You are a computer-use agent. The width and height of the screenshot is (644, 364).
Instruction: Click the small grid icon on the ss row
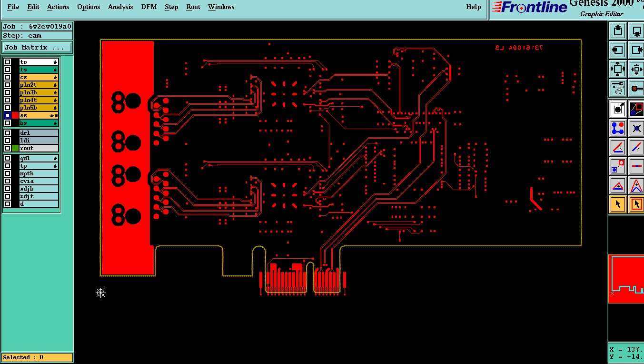(x=57, y=116)
